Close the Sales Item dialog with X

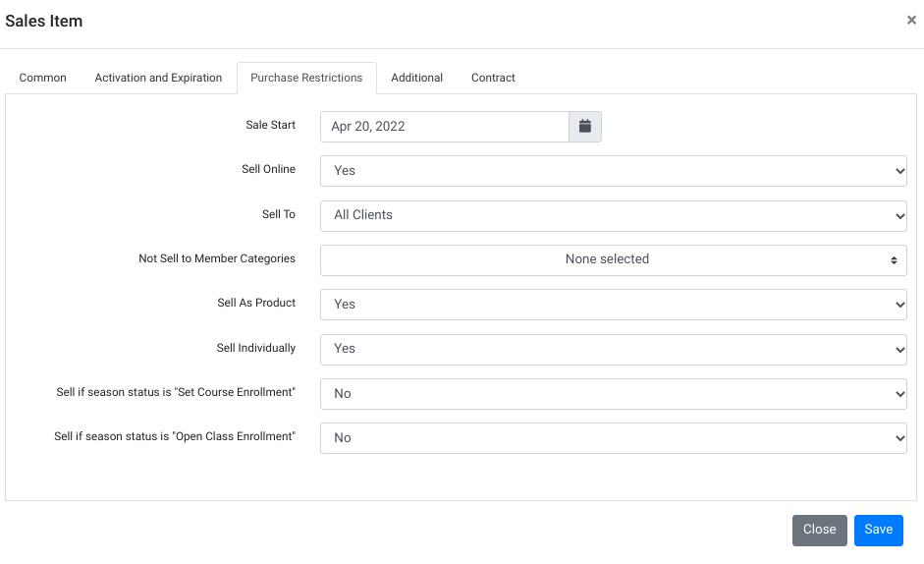click(x=911, y=20)
